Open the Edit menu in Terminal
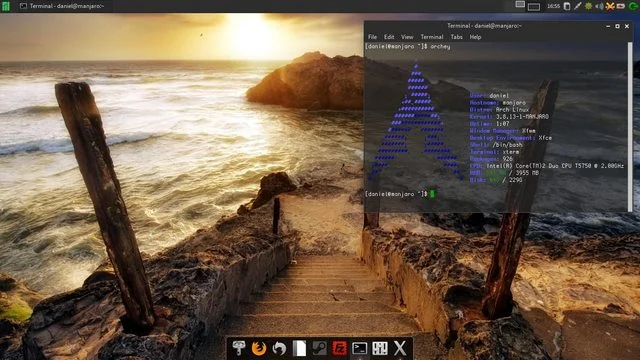640x360 pixels. point(389,37)
